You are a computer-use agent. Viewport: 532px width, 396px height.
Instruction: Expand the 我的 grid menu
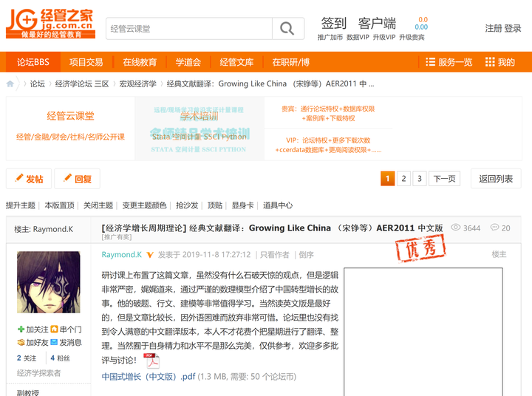click(500, 62)
